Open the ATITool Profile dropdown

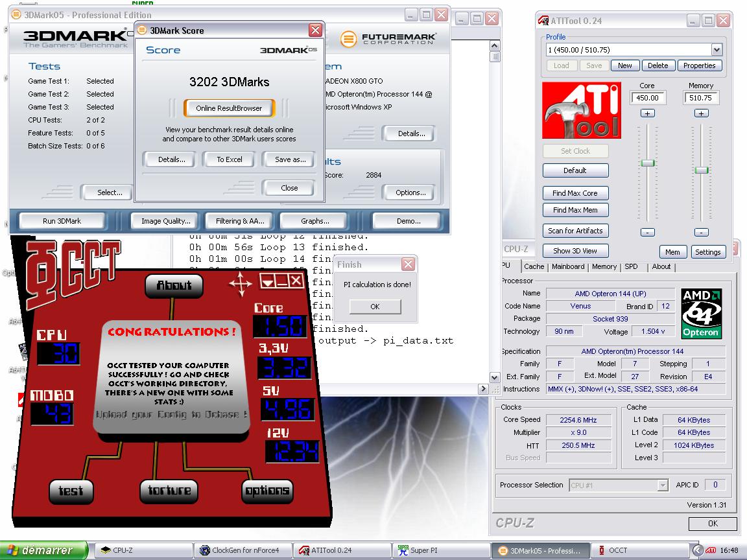717,49
